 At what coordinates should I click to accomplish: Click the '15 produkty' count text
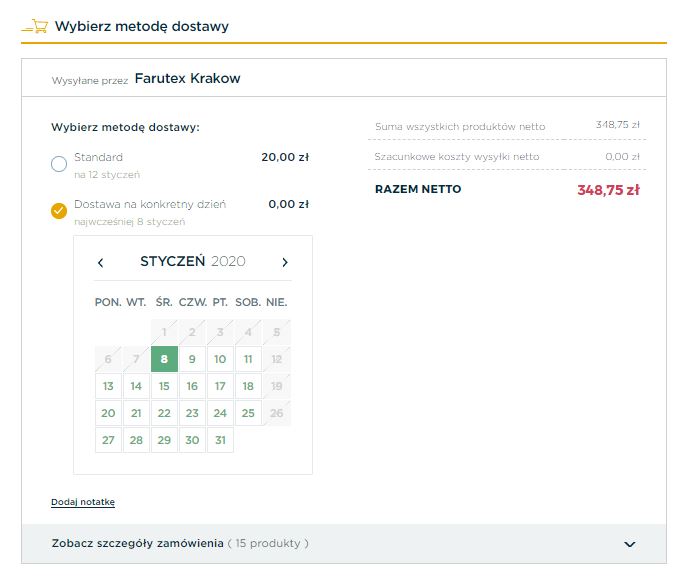coord(268,543)
